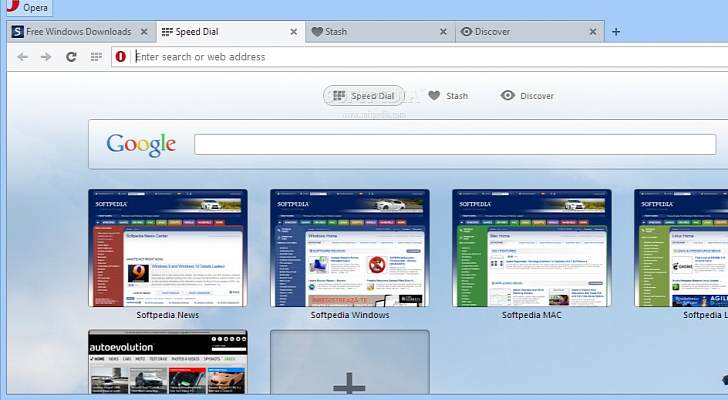The image size is (728, 400).
Task: Close the Free Windows Downloads tab
Action: [x=144, y=32]
